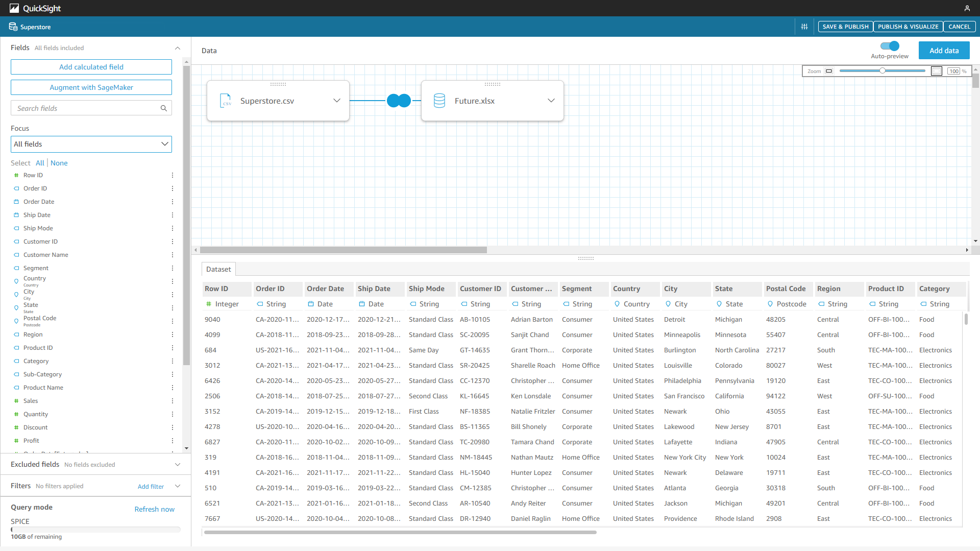Open the options menu for Postal Code field

point(172,321)
